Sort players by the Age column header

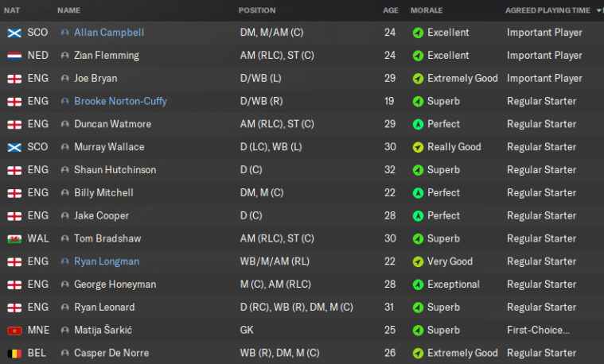coord(390,10)
